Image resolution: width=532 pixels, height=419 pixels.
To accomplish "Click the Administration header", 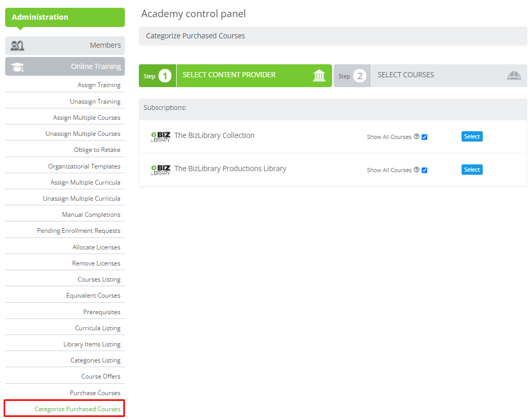I will 65,17.
